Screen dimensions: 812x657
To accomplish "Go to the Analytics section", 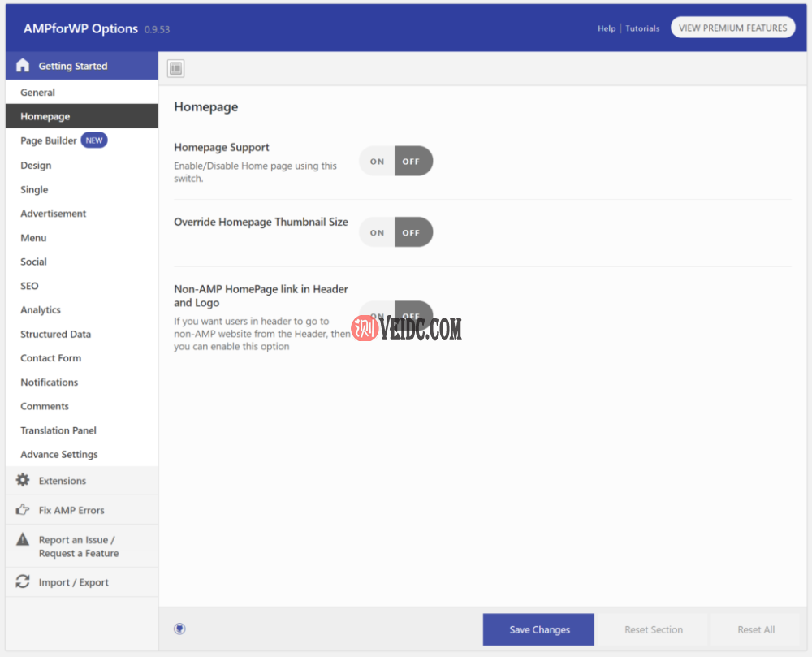I will 82,309.
